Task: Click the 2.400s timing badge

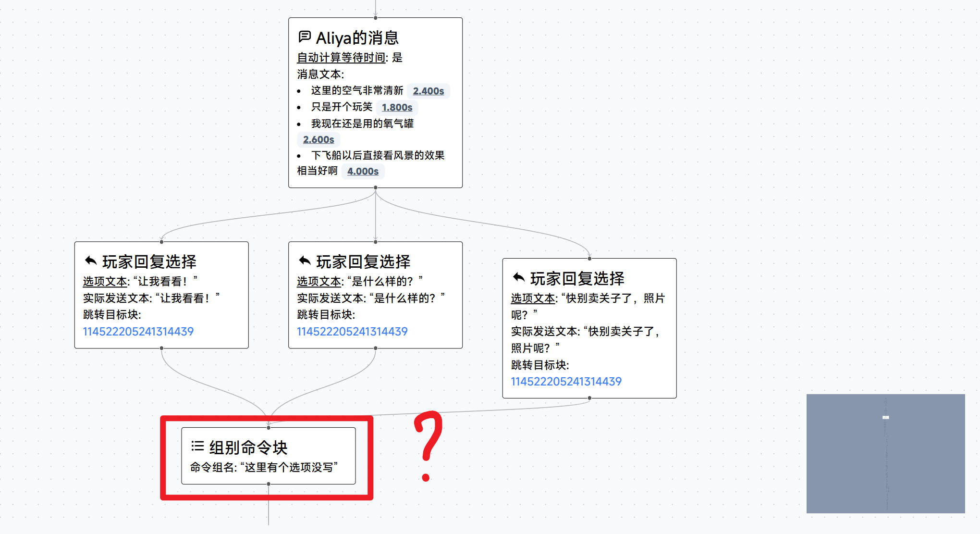Action: click(x=428, y=91)
